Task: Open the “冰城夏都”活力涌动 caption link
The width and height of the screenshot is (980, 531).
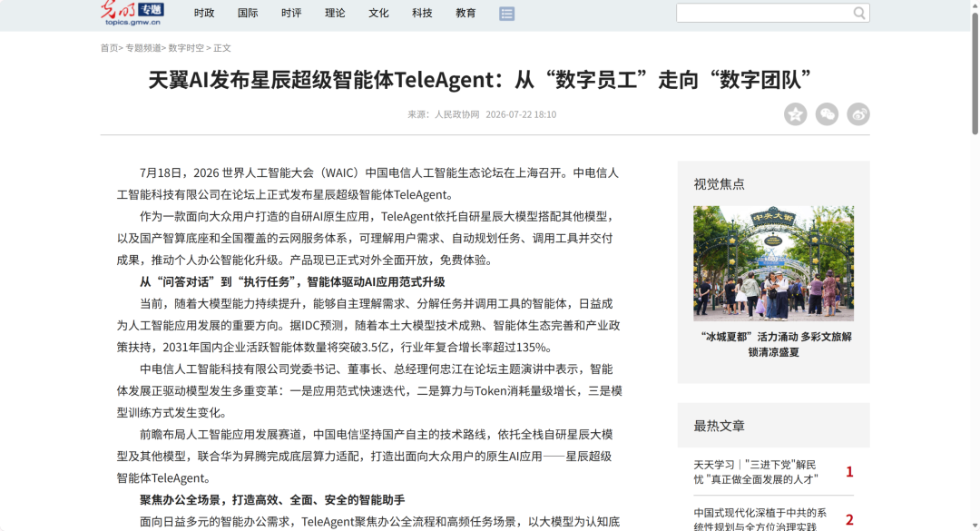Action: pyautogui.click(x=774, y=345)
